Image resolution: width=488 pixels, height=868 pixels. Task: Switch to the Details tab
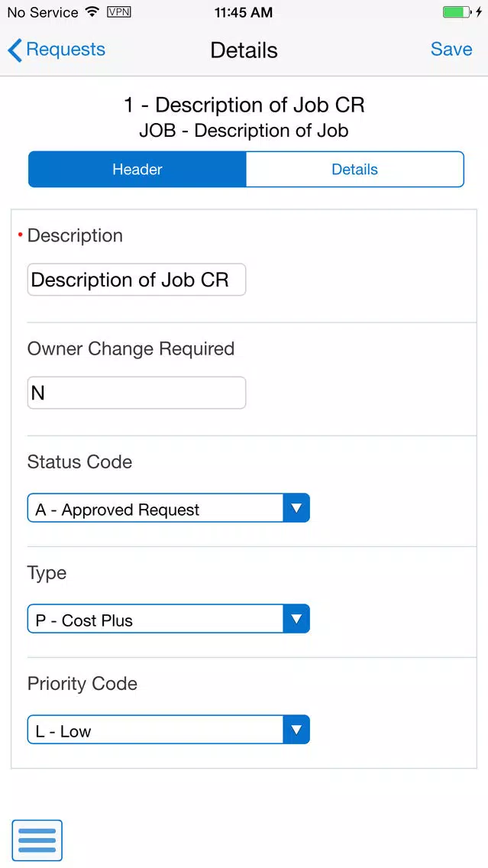point(354,170)
